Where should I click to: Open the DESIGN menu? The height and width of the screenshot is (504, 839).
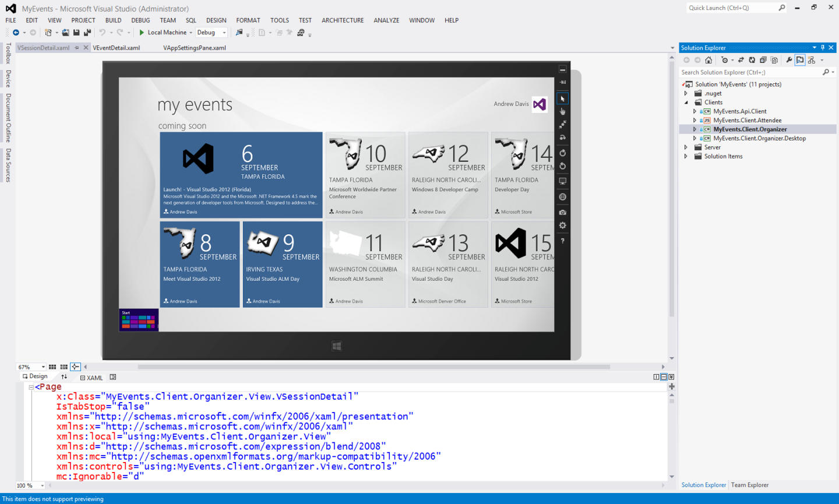pyautogui.click(x=216, y=20)
